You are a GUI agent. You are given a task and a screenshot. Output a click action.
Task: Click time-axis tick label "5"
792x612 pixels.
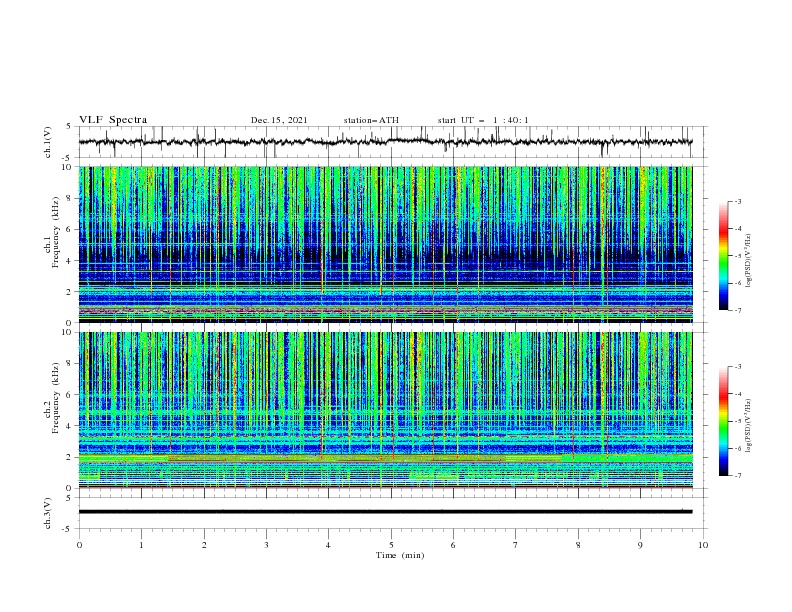click(391, 545)
